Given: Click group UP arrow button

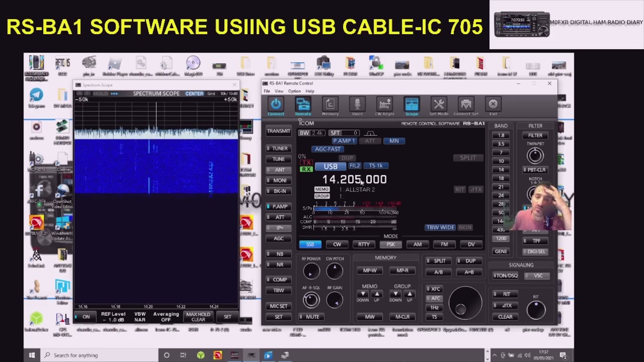Looking at the screenshot, I should click(x=409, y=294).
